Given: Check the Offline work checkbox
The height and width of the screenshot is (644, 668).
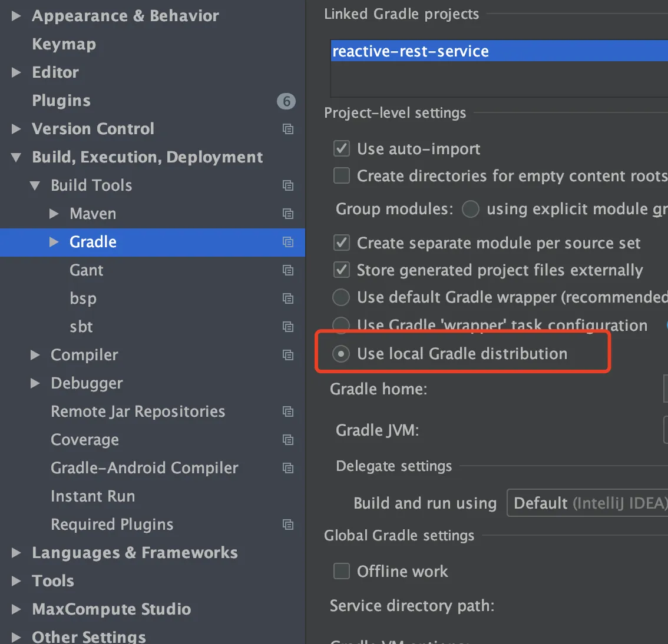Looking at the screenshot, I should 342,571.
